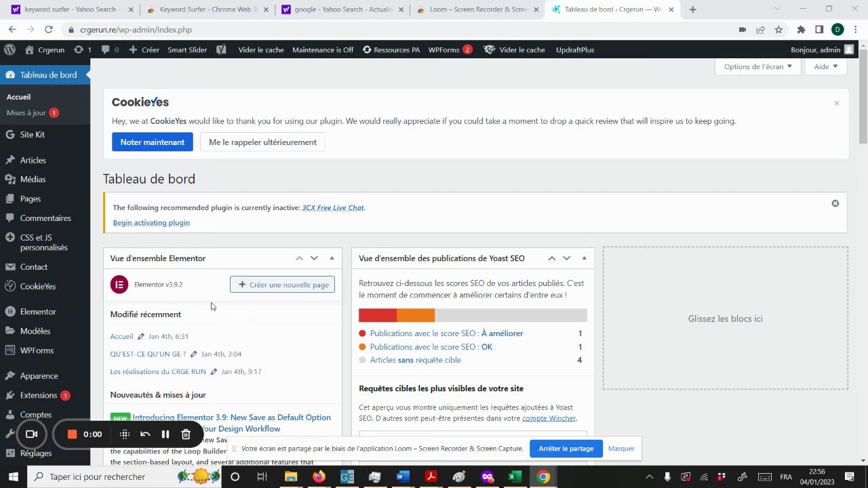Dismiss the inactive plugin notice
This screenshot has width=868, height=488.
(x=835, y=203)
